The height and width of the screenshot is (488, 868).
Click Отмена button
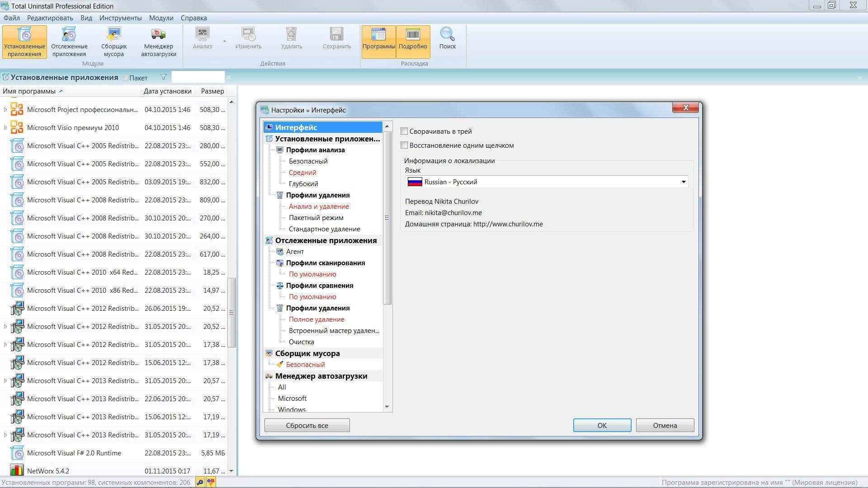(x=665, y=425)
